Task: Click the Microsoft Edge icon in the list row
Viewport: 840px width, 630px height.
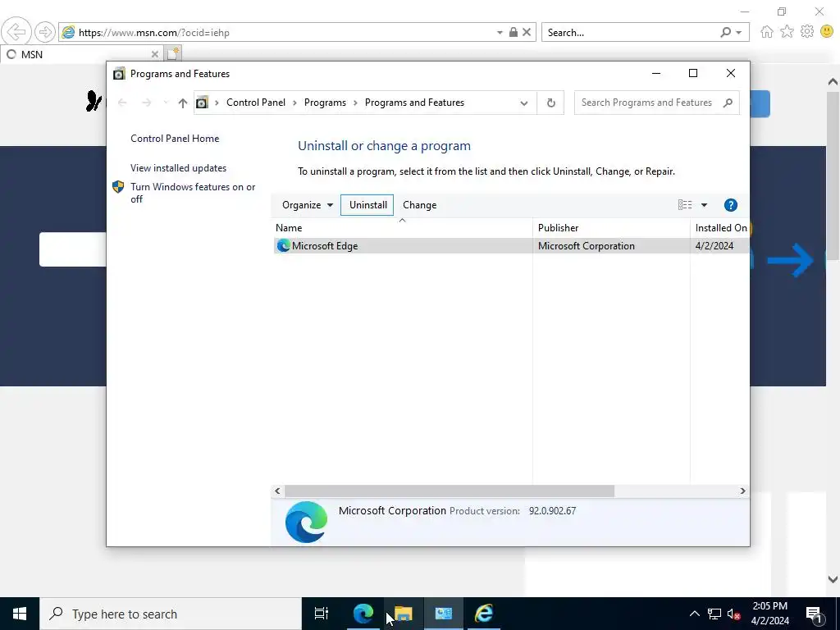Action: tap(283, 246)
